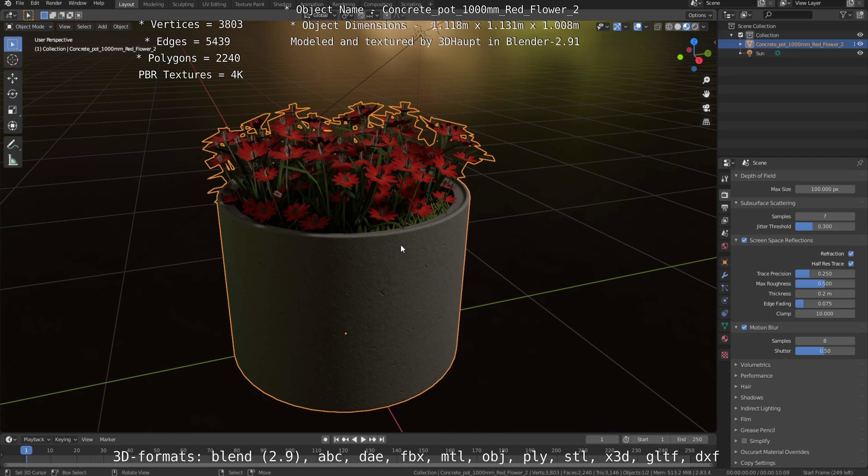Viewport: 868px width, 476px height.
Task: Expand the Indirect Lighting panel
Action: pyautogui.click(x=760, y=408)
